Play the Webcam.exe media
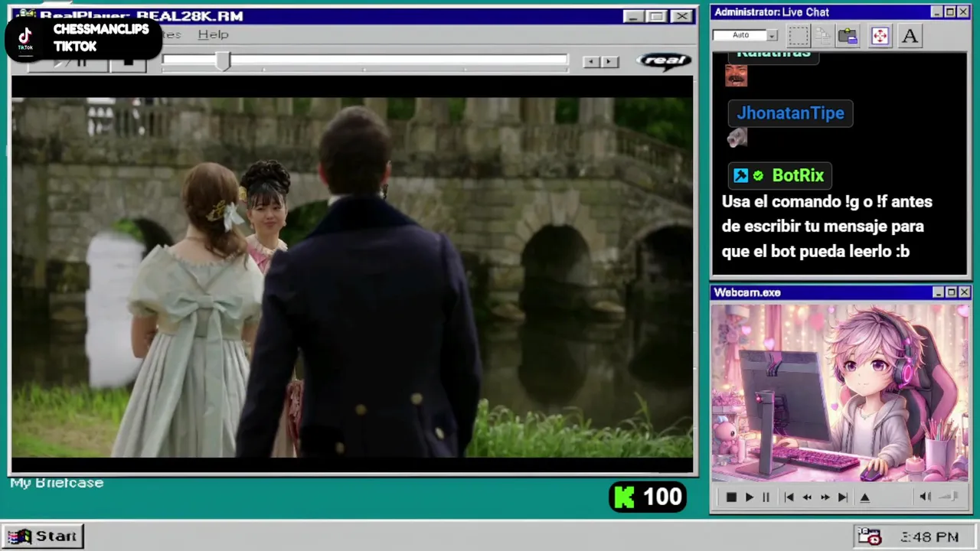The height and width of the screenshot is (551, 980). point(749,497)
